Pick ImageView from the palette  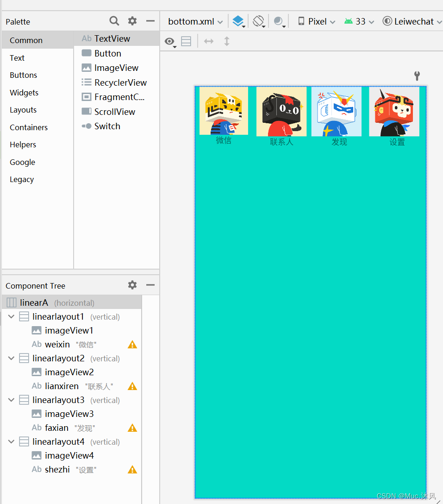[x=117, y=68]
